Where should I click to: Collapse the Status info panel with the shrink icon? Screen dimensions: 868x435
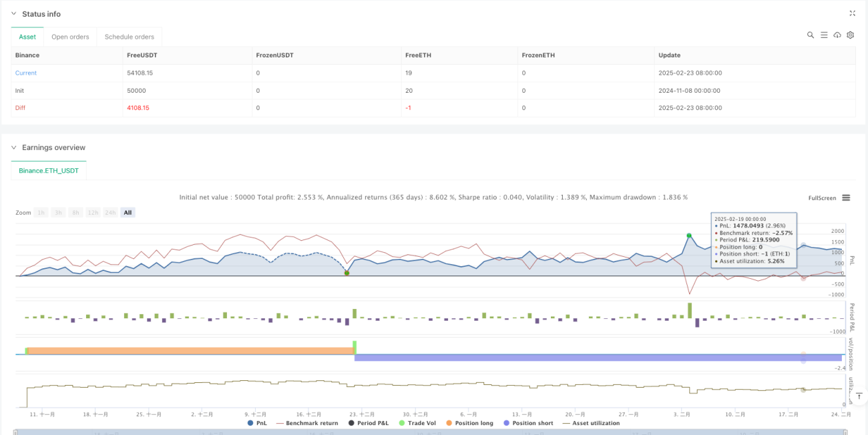(x=852, y=13)
